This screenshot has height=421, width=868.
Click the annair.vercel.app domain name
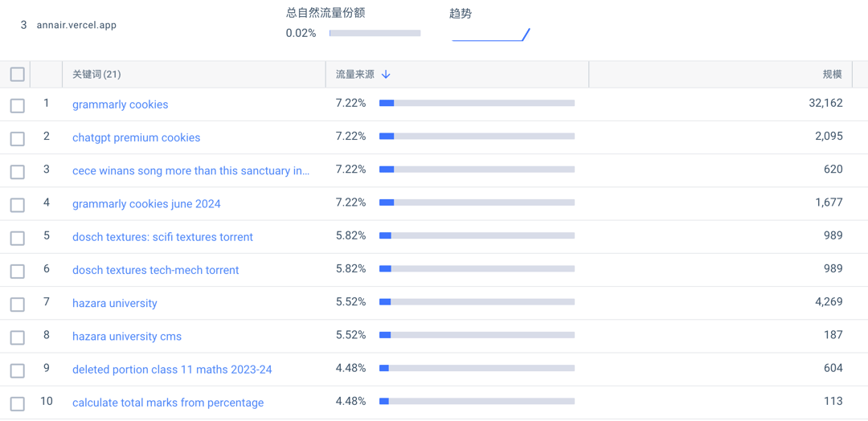coord(76,25)
